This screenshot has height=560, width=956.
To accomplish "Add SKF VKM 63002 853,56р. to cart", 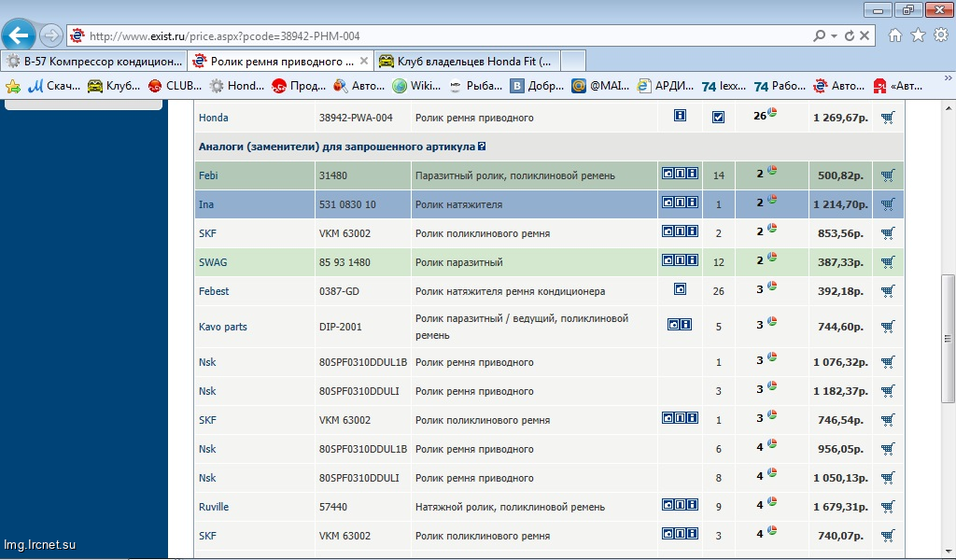I will coord(888,234).
